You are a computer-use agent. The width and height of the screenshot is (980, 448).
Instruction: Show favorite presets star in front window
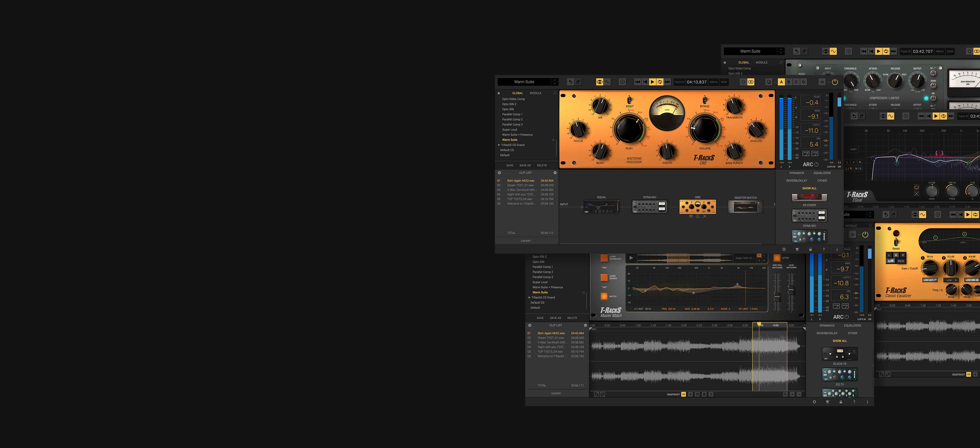point(499,93)
